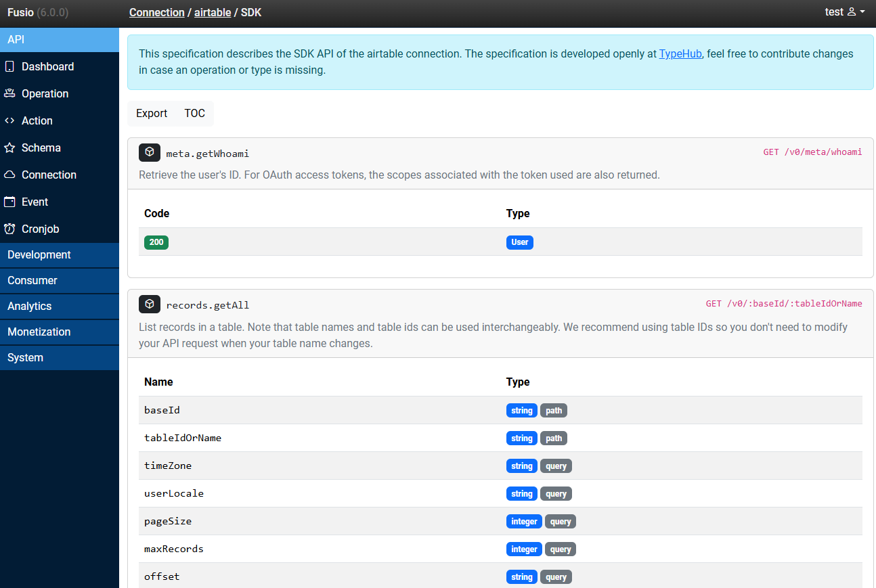Click the string badge in userLocale row

point(522,494)
